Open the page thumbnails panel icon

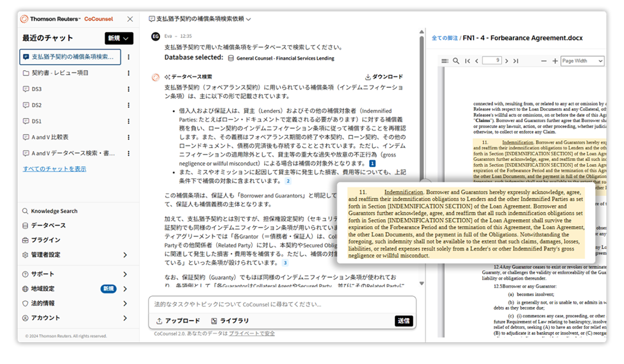pos(445,60)
